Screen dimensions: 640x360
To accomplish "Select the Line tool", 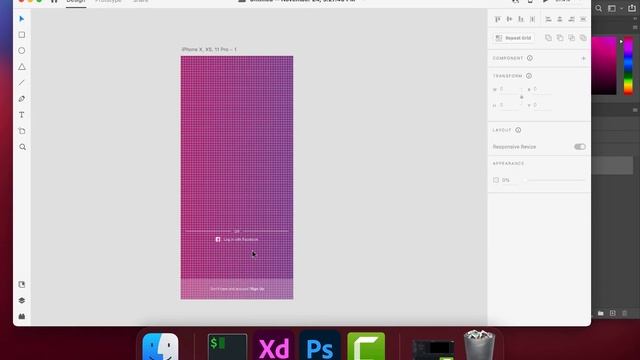I will coord(22,83).
